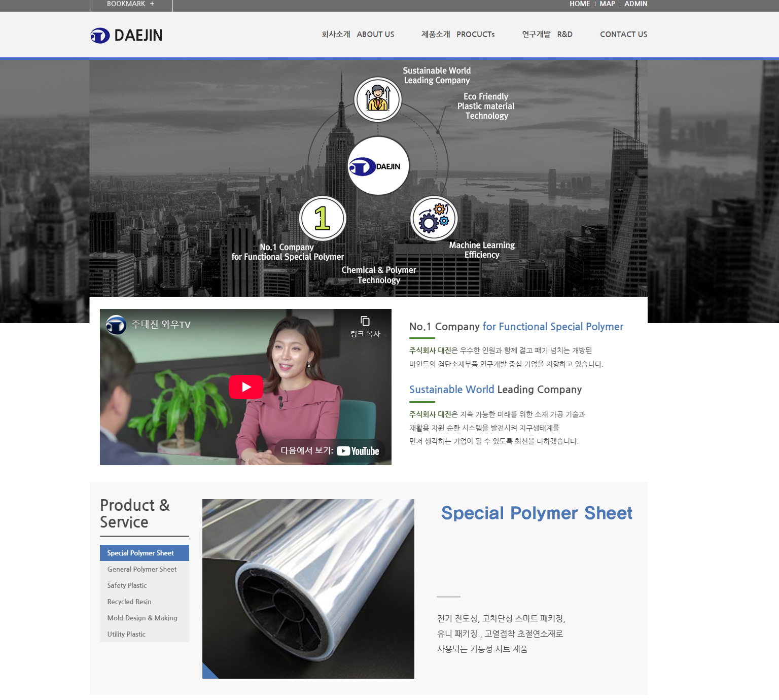Open the ADMIN link
Image resolution: width=779 pixels, height=700 pixels.
click(x=635, y=4)
